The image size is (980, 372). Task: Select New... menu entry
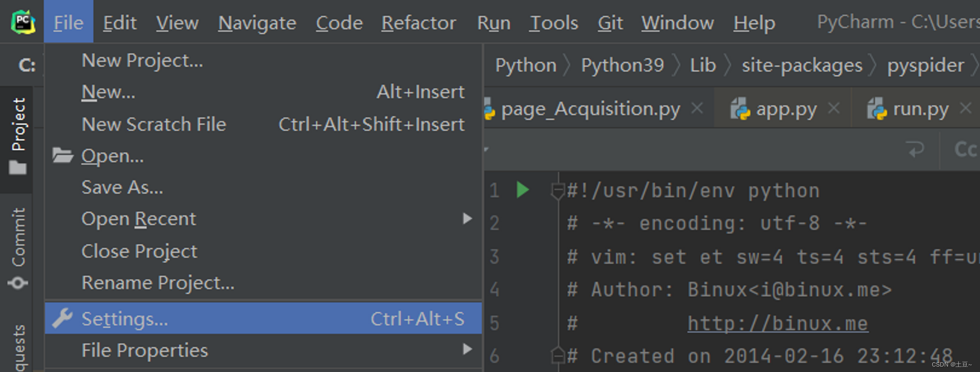pyautogui.click(x=264, y=92)
